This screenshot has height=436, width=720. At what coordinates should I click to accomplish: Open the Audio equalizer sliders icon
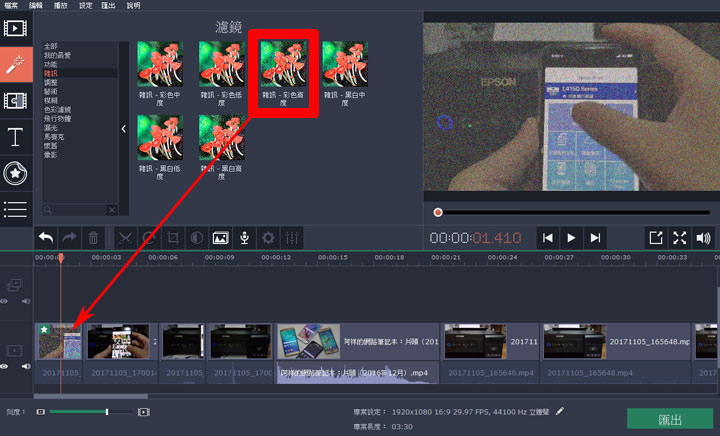[292, 238]
